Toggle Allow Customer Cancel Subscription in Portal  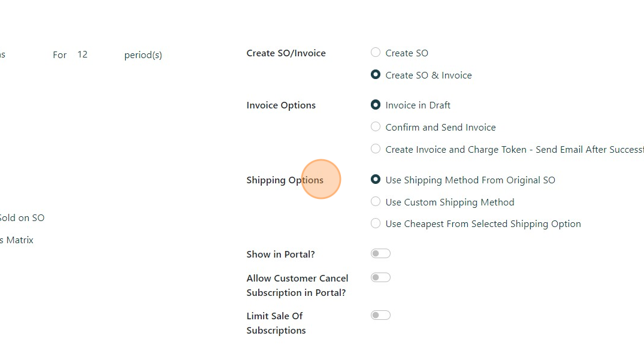pos(380,278)
